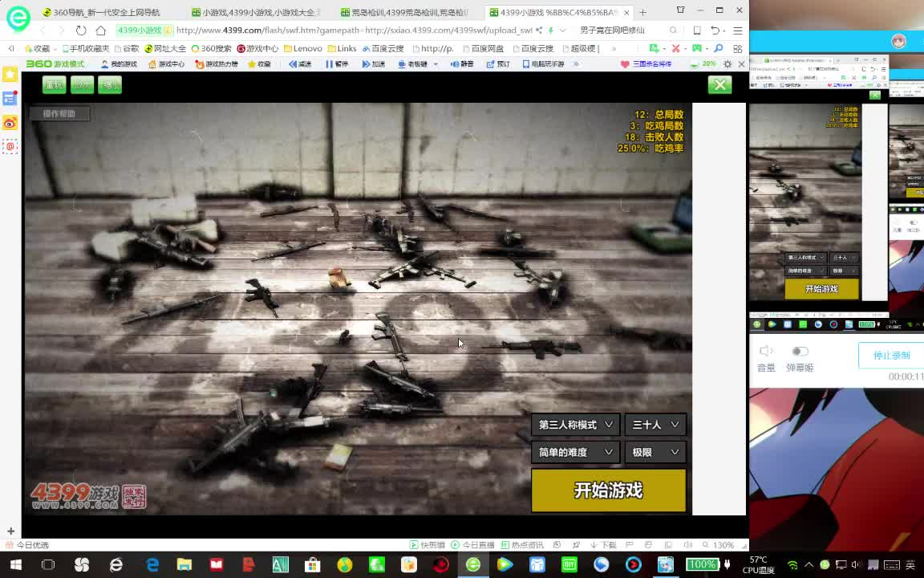924x578 pixels.
Task: Click the Weibo sidebar icon
Action: pos(10,123)
